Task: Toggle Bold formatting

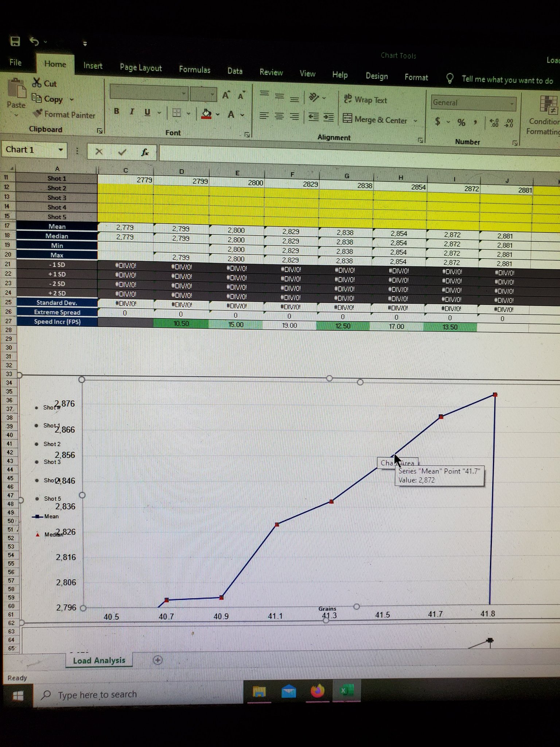Action: click(x=116, y=111)
